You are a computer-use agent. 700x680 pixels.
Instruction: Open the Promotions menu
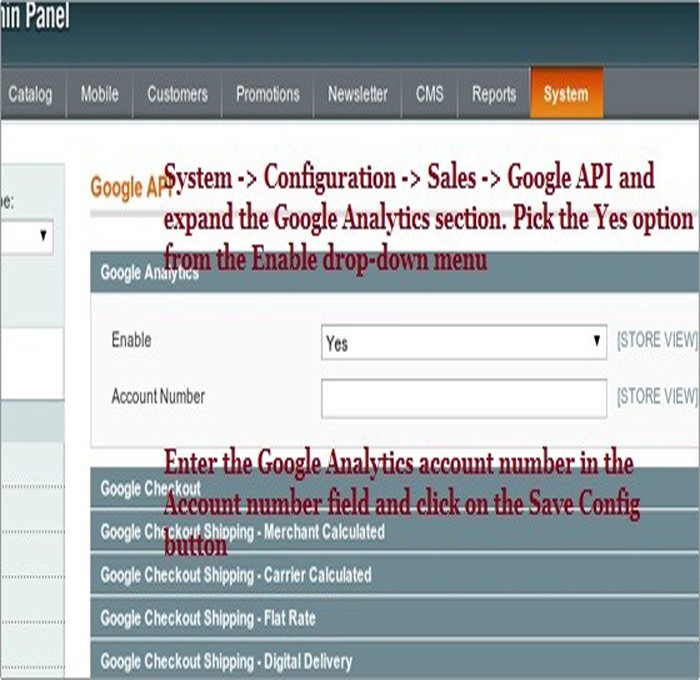click(267, 94)
